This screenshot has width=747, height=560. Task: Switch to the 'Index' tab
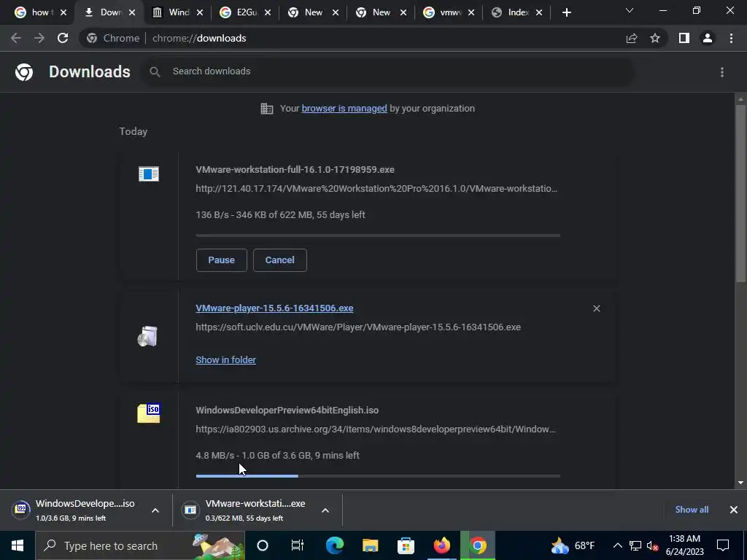tap(516, 12)
